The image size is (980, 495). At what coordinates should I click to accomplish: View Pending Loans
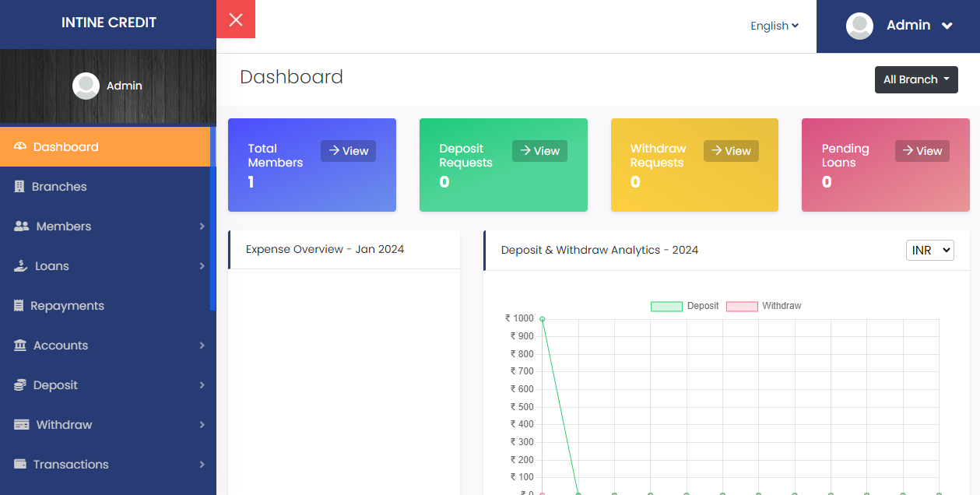pos(922,151)
